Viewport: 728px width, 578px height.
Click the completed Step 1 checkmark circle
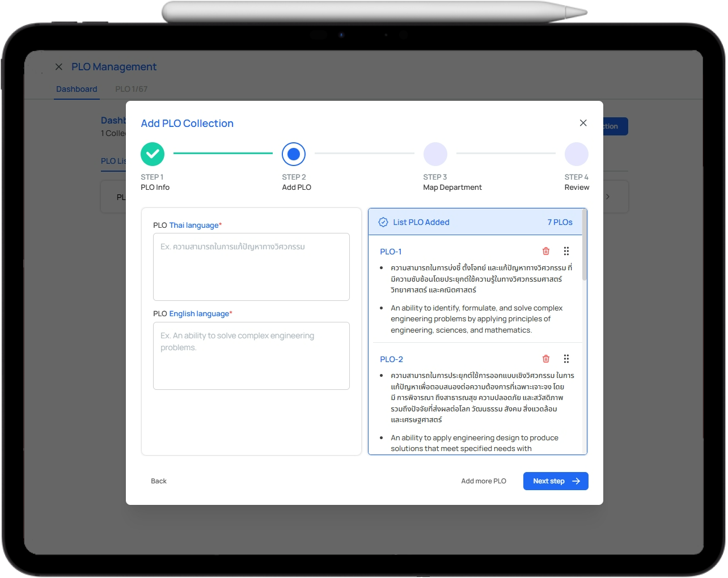(153, 154)
